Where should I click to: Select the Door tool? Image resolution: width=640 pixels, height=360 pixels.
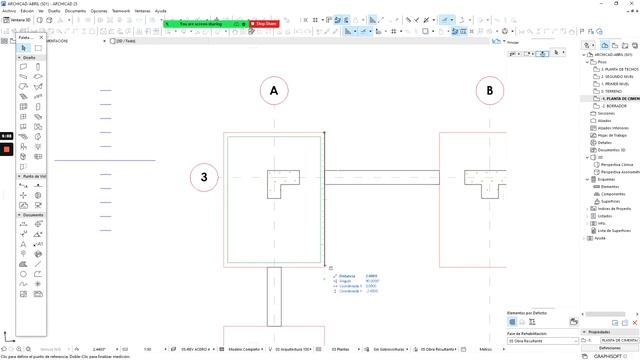click(x=38, y=107)
